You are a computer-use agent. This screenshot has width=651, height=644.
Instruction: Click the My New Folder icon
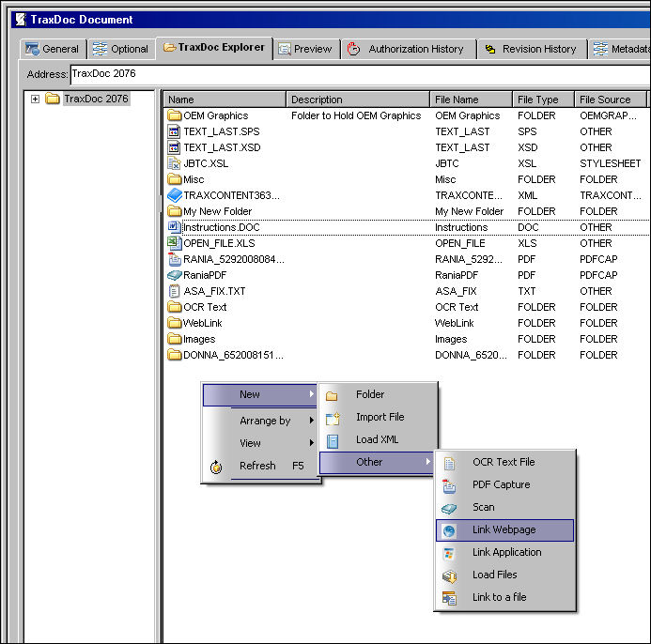(175, 211)
